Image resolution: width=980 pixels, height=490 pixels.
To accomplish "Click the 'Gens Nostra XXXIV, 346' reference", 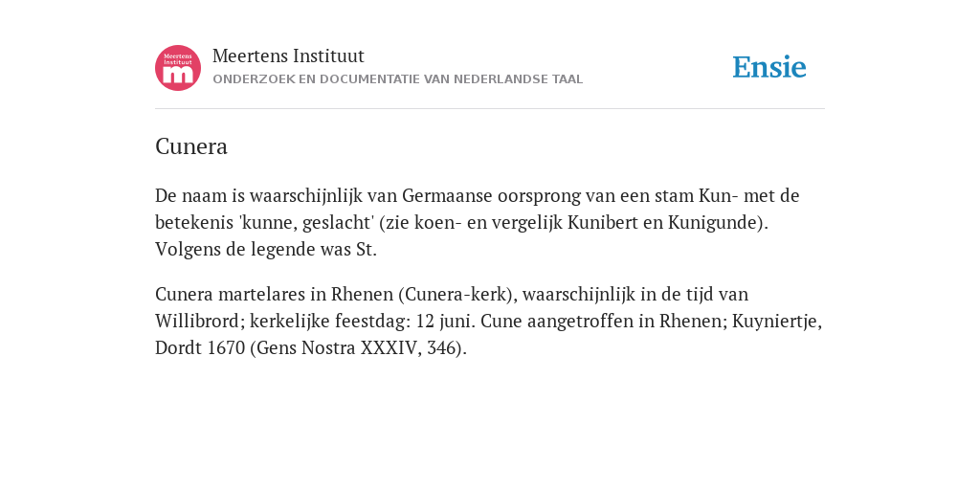I will point(356,347).
